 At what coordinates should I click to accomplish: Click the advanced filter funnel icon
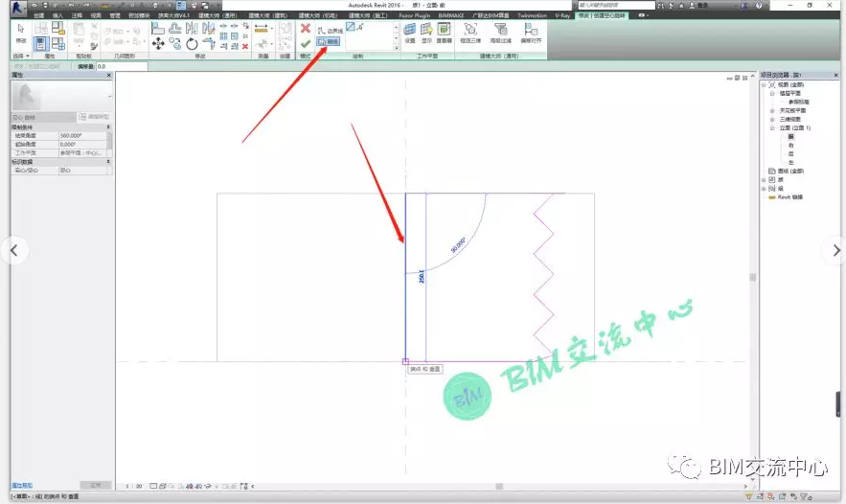(x=501, y=33)
